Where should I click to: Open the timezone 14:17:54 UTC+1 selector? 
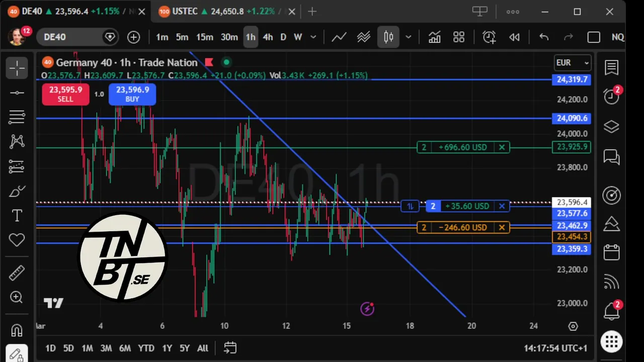click(555, 348)
